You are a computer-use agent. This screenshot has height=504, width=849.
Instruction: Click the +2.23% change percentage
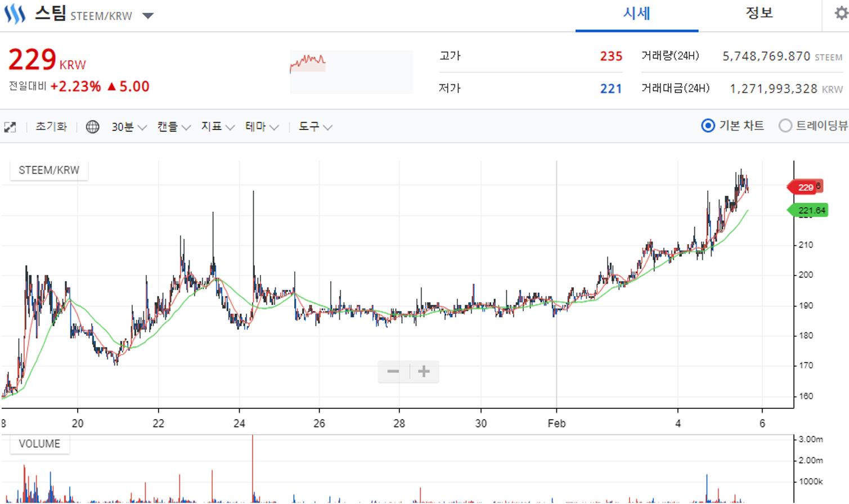75,87
